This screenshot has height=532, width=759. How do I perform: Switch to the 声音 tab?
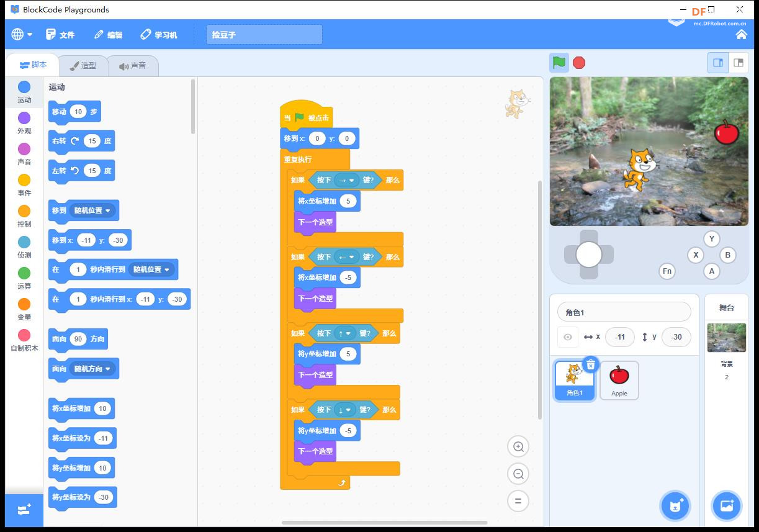pos(132,65)
